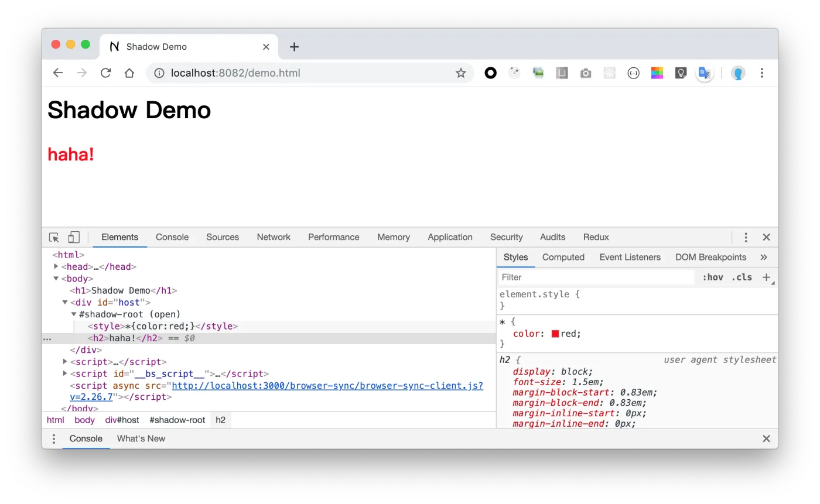Viewport: 820px width, 504px height.
Task: Open the React Developer Tools extension icon
Action: click(x=610, y=73)
